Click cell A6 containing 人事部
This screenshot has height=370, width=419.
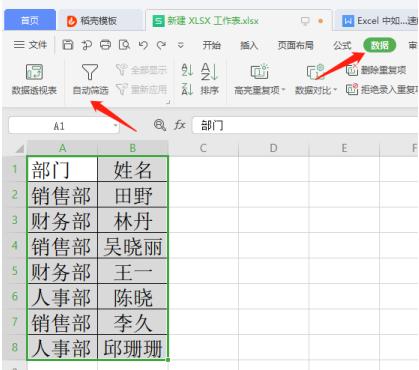(62, 297)
